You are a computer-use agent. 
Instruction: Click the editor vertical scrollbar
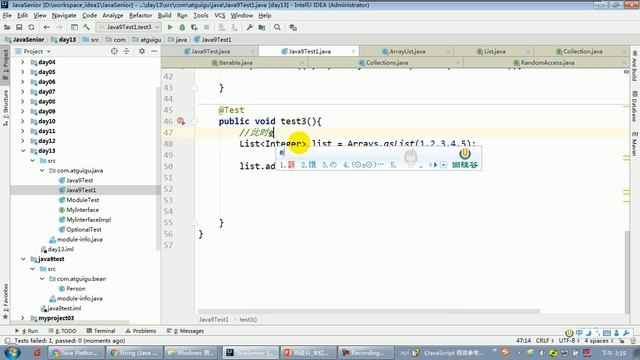point(627,271)
